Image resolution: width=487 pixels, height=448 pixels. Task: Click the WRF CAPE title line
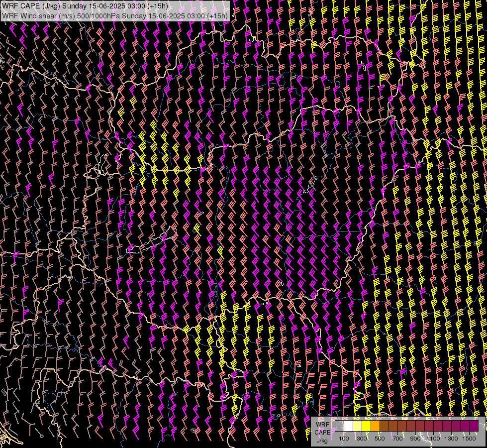coord(85,6)
